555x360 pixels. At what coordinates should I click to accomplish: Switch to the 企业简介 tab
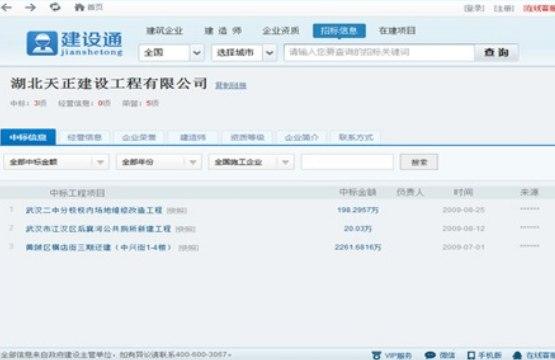pyautogui.click(x=302, y=137)
